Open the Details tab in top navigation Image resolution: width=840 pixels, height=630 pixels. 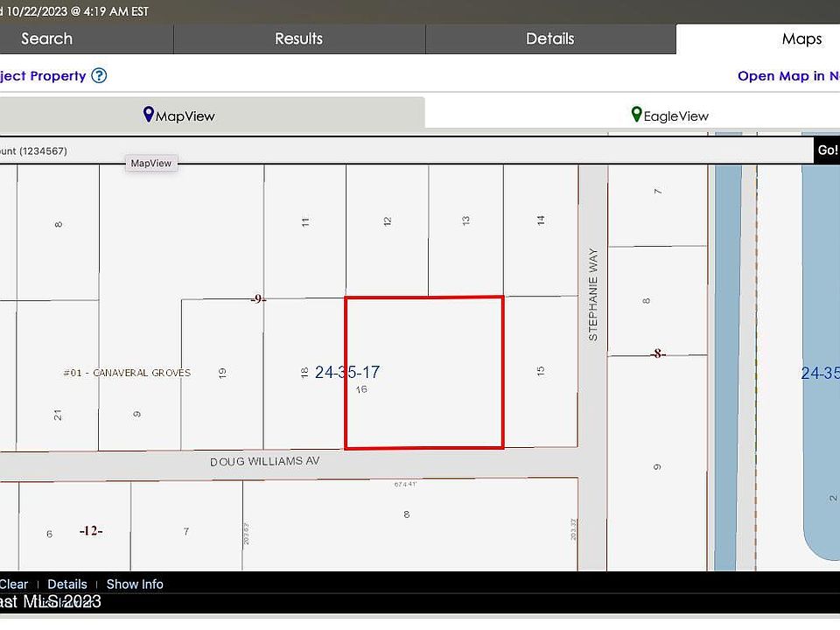(x=549, y=38)
